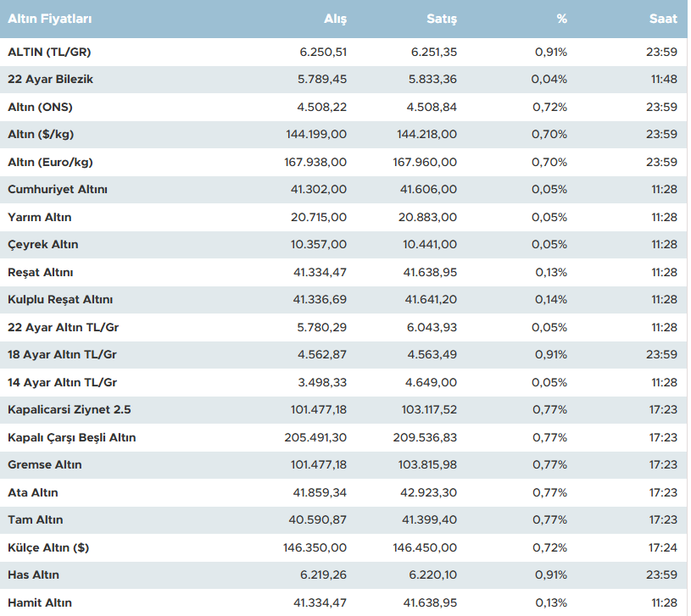The image size is (691, 616).
Task: Open Kapalı Çarşı Beşli Altın entry
Action: (71, 437)
